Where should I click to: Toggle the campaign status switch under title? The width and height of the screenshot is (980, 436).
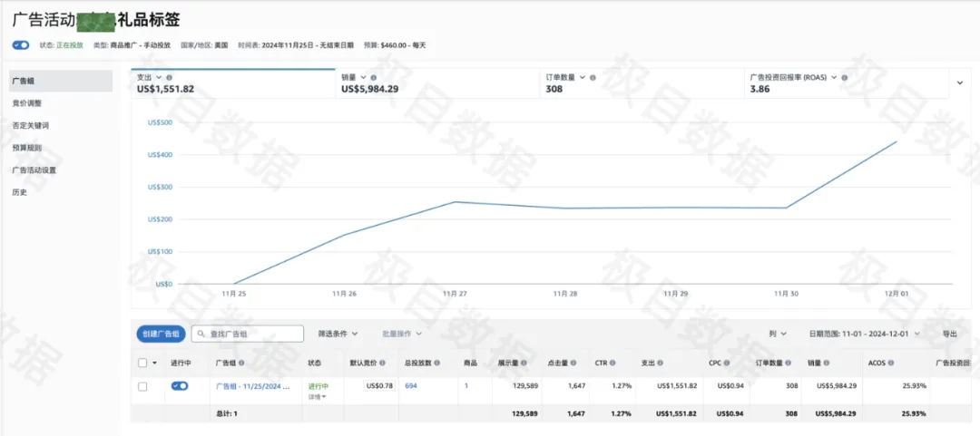21,45
